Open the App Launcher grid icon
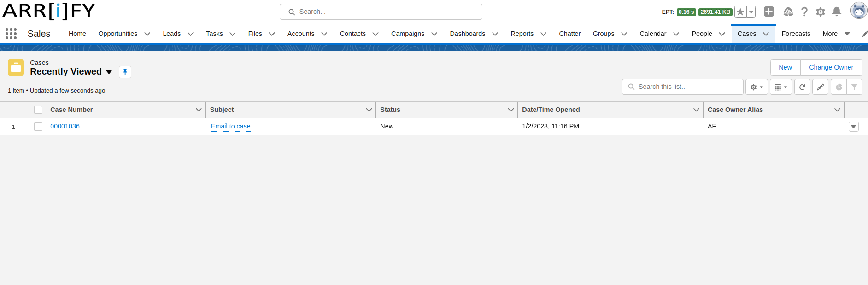 click(x=11, y=34)
